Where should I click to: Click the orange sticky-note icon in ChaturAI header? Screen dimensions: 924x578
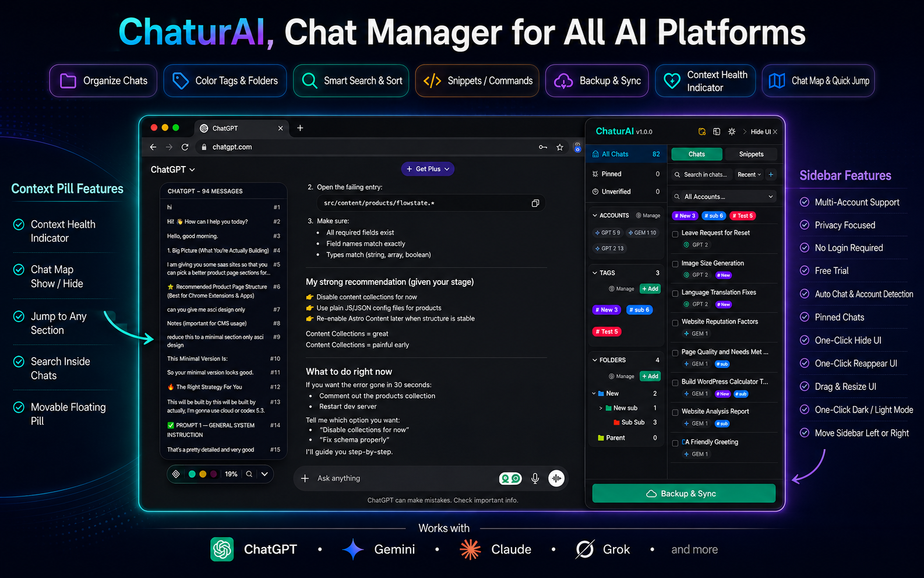tap(702, 132)
